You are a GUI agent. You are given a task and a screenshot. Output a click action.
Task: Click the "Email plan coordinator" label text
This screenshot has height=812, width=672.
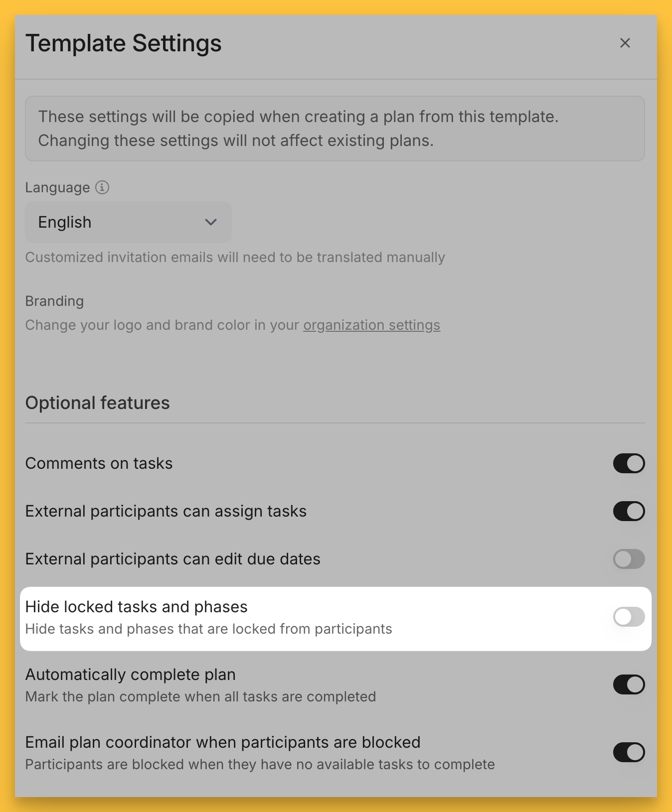222,742
